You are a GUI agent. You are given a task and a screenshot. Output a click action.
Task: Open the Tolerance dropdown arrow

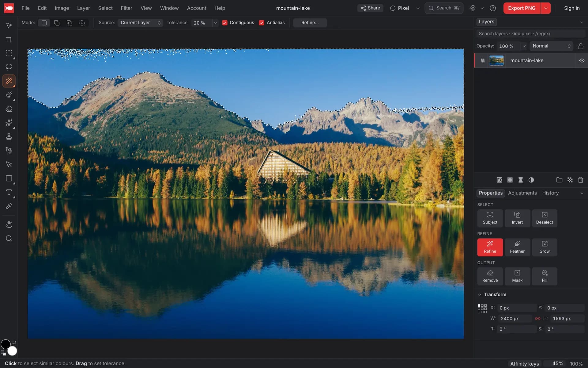coord(215,23)
